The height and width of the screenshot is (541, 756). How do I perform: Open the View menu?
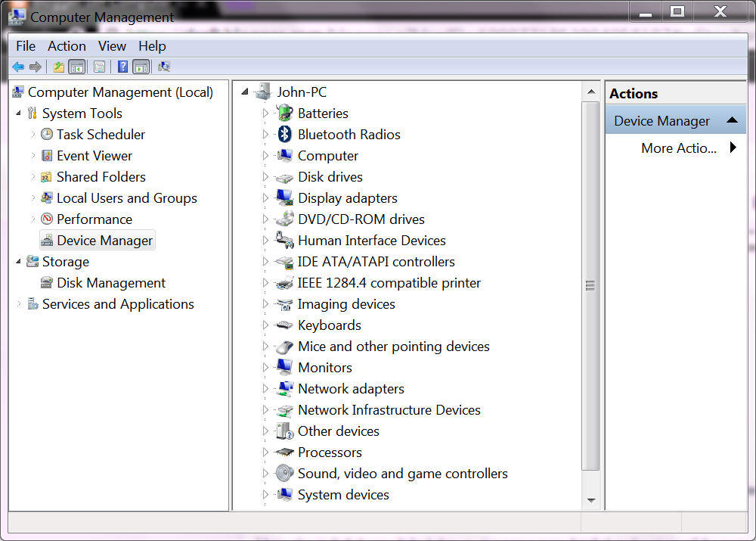pos(112,46)
